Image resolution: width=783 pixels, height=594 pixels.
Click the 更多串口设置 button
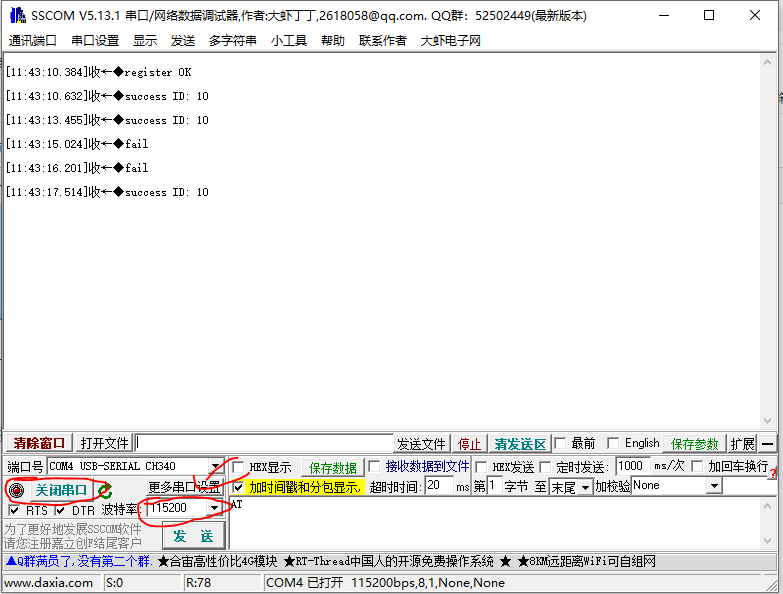(184, 486)
